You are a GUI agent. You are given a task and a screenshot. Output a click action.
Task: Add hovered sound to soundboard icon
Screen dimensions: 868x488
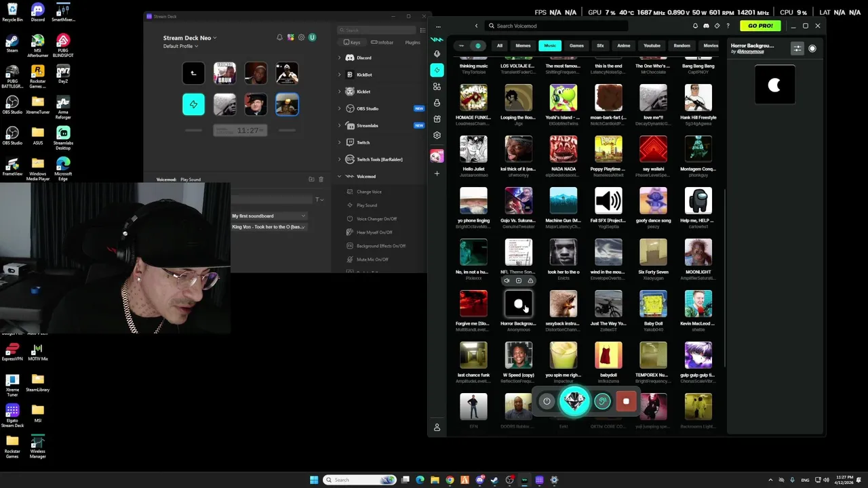click(x=519, y=281)
